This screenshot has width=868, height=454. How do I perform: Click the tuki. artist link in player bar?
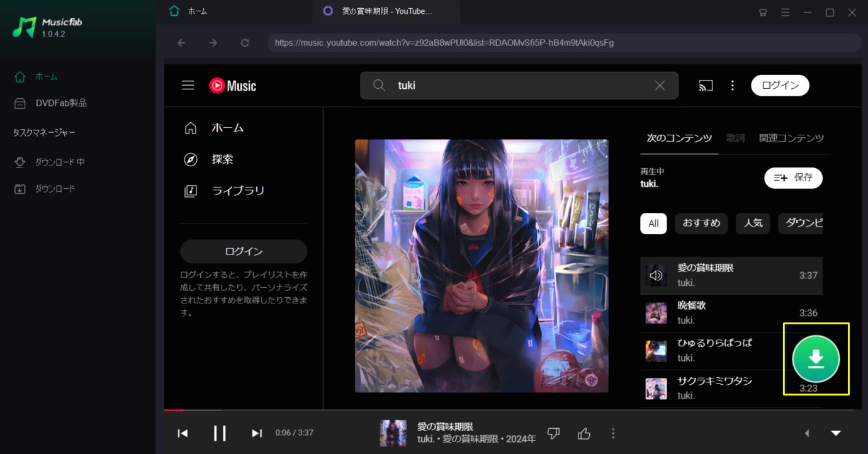coord(426,439)
